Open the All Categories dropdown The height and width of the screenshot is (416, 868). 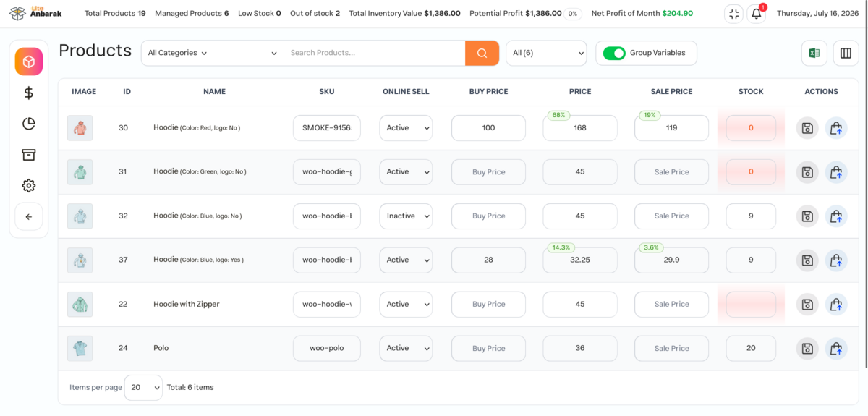point(212,53)
